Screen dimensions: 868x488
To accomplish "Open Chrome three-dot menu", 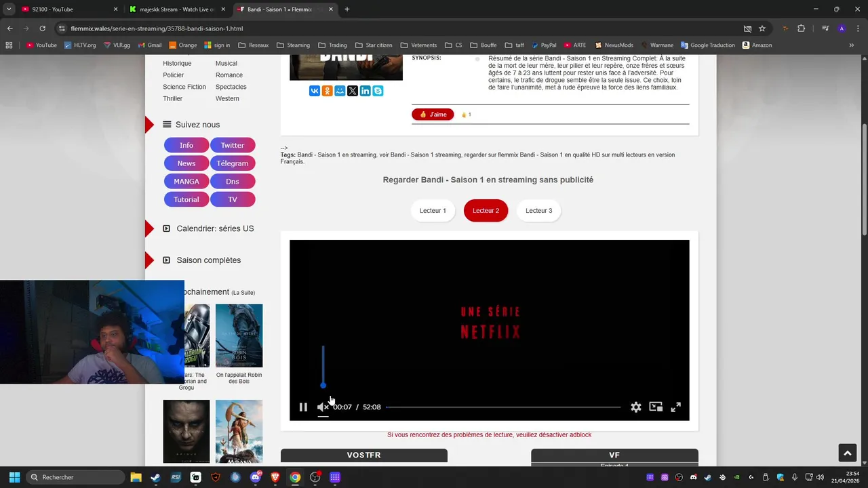I will coord(857,28).
